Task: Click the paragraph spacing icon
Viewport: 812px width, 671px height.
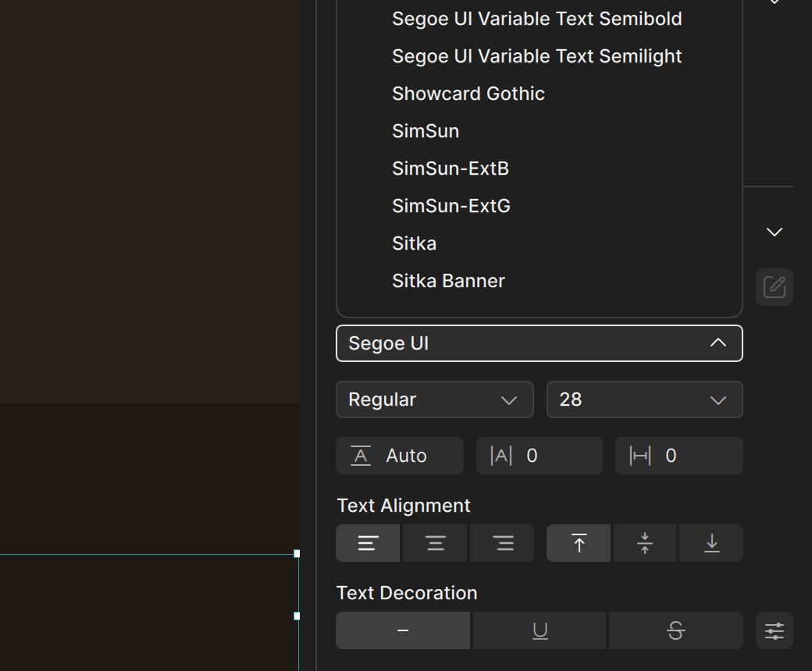Action: 640,456
